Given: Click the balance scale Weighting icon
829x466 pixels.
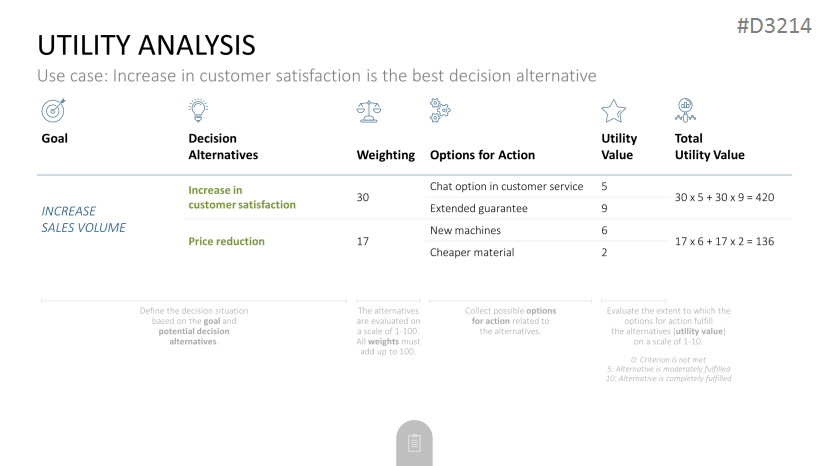Looking at the screenshot, I should click(x=369, y=111).
